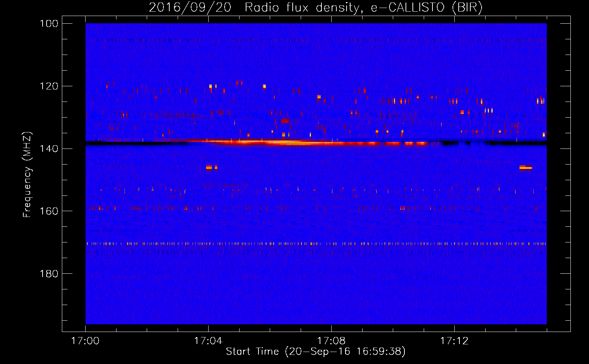Click the 17:00 time tick label
Viewport: 589px width, 364px height.
(85, 341)
